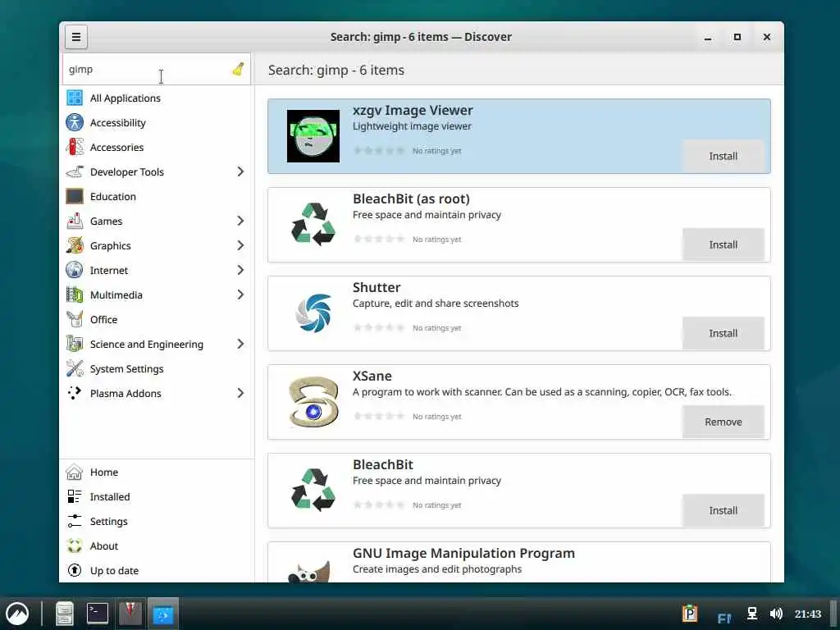Click 'Free space and maintain privacy' under BleachBit
The image size is (840, 630).
[427, 481]
